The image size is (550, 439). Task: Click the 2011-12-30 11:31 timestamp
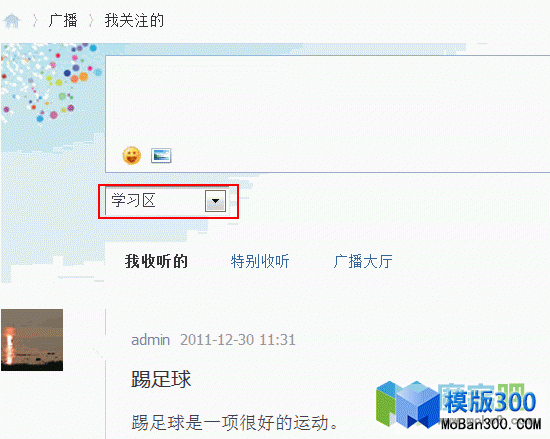(x=237, y=340)
